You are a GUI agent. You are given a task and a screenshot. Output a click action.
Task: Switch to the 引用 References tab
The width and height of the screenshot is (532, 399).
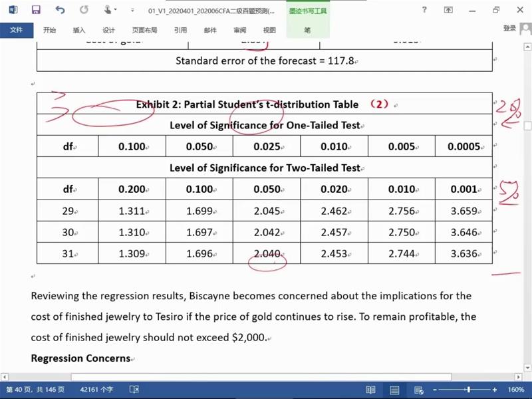[180, 30]
